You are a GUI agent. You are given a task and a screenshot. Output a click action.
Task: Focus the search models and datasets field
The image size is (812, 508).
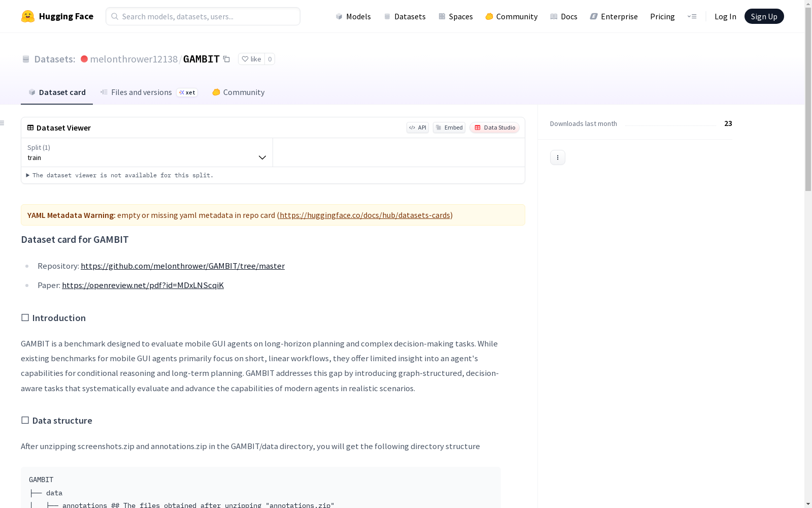(203, 16)
